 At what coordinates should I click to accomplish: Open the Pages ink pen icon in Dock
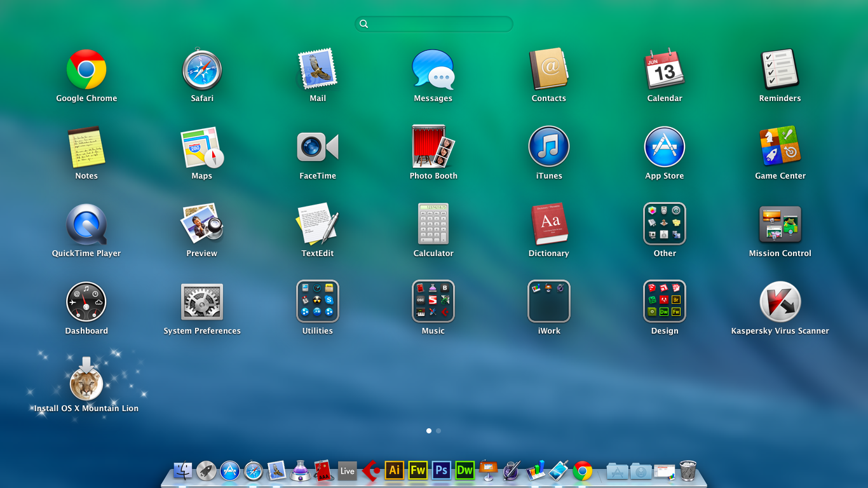(512, 470)
